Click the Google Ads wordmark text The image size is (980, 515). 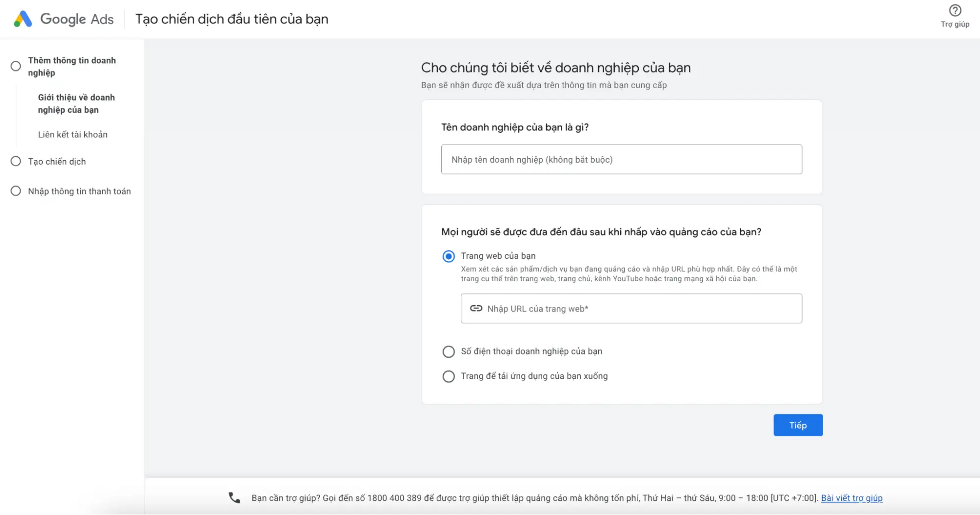[77, 19]
